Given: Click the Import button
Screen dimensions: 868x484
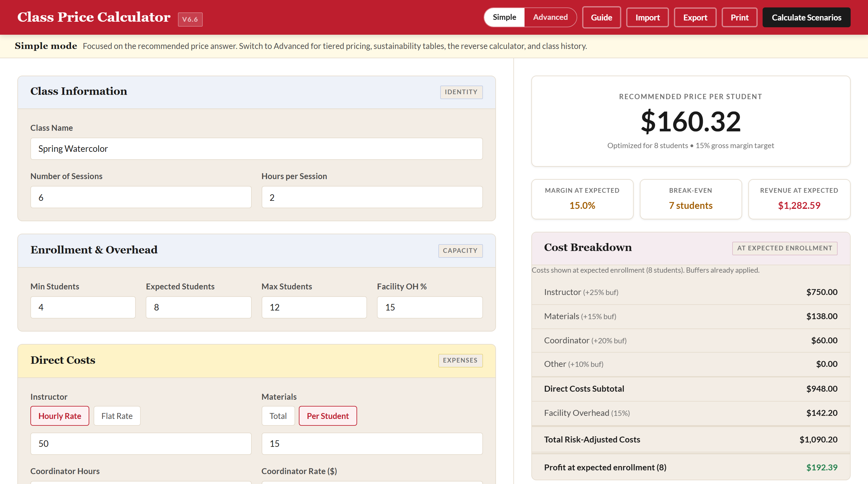Looking at the screenshot, I should [x=647, y=18].
